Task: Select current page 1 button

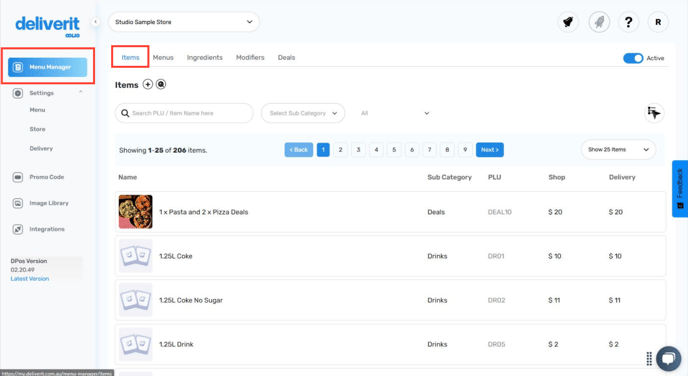Action: [323, 150]
